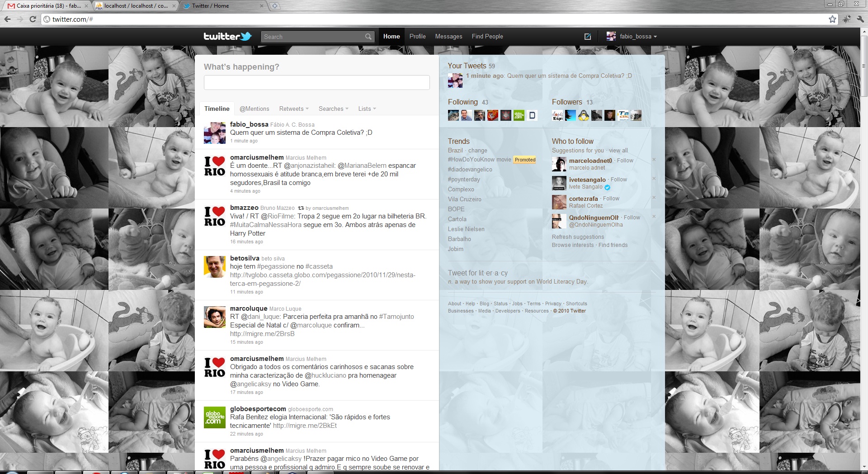Viewport: 868px width, 474px height.
Task: Click marcoluque profile picture
Action: point(215,317)
